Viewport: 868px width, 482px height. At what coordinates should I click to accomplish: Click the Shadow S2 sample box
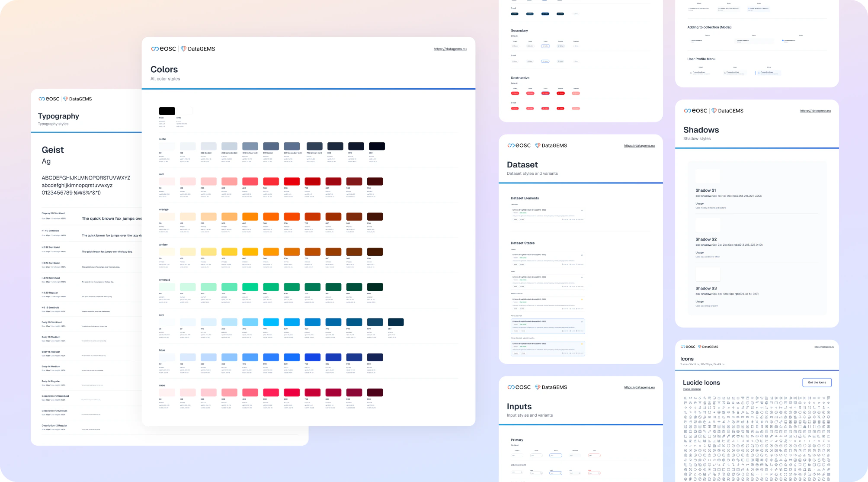(x=708, y=225)
